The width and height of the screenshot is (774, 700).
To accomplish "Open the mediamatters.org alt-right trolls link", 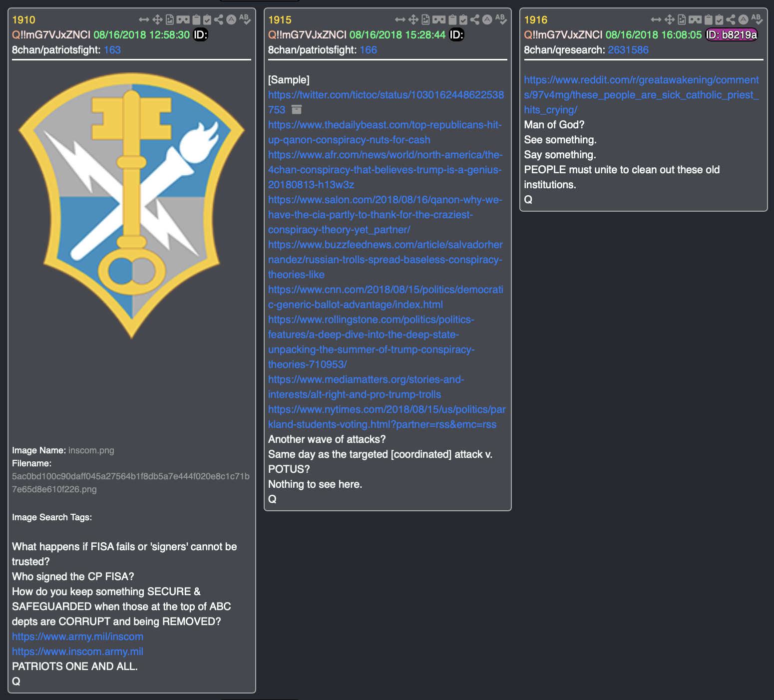I will [366, 387].
